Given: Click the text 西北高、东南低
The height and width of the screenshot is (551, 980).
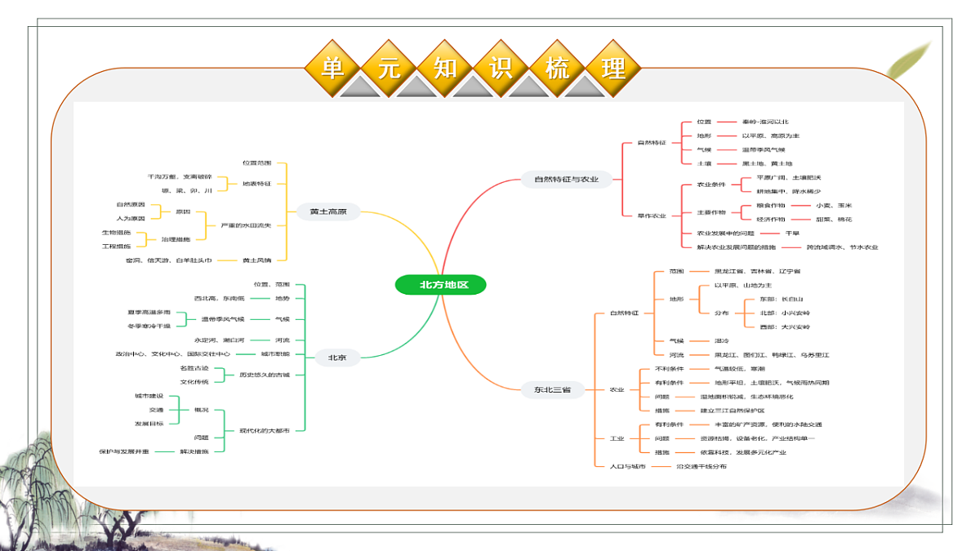Looking at the screenshot, I should click(219, 298).
